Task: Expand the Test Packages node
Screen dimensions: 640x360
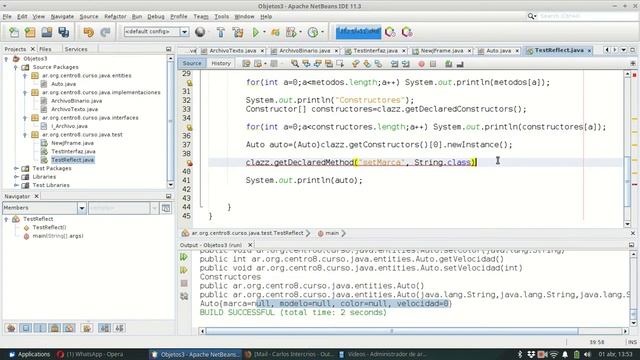Action: point(16,168)
